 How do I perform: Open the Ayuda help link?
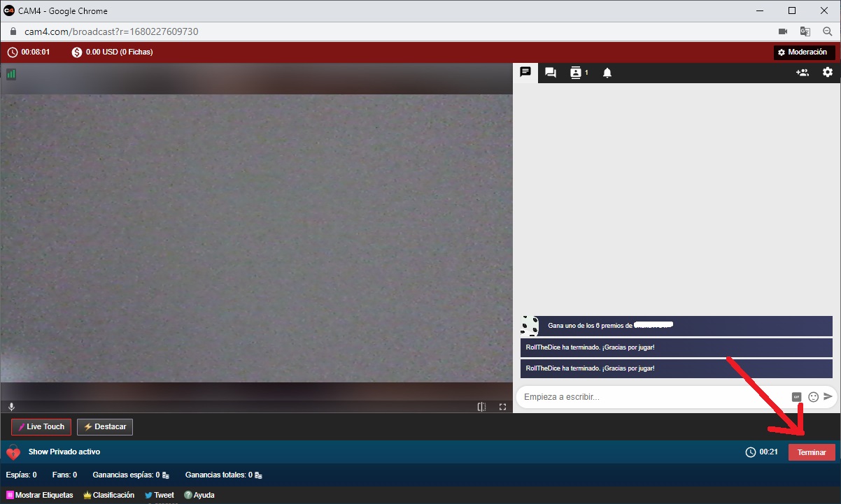[x=199, y=495]
